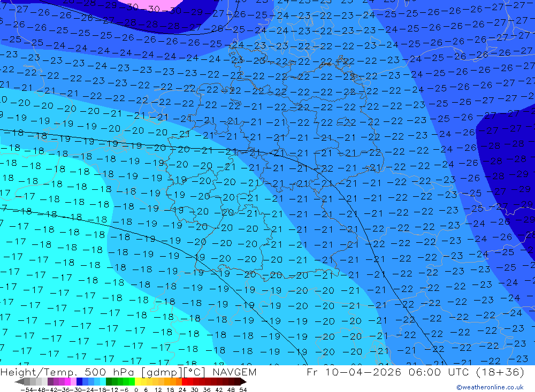535x392 pixels.
Task: Click the "-54" scale label
Action: click(x=27, y=390)
